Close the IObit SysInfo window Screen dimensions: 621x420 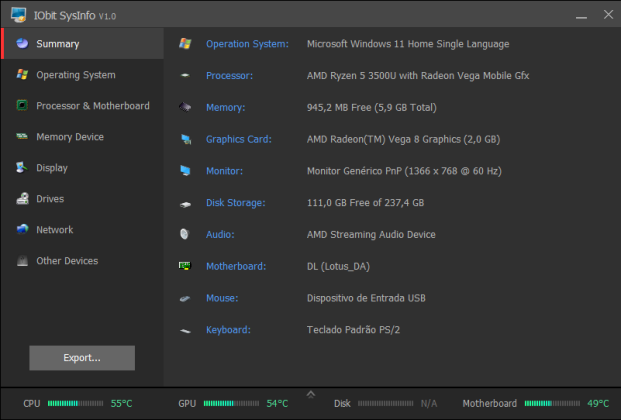[608, 15]
